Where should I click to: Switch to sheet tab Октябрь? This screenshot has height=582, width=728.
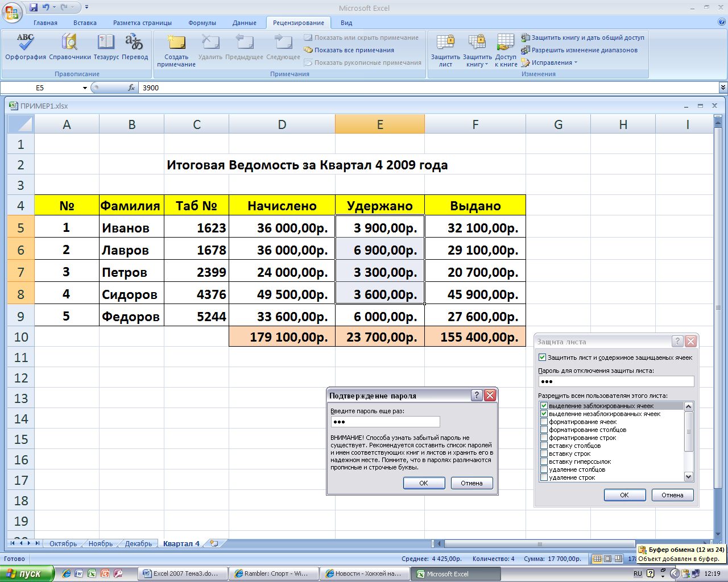(63, 543)
